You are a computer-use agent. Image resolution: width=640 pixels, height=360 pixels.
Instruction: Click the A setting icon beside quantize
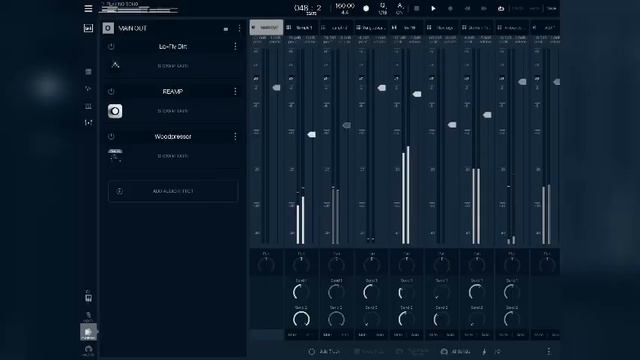(x=400, y=9)
